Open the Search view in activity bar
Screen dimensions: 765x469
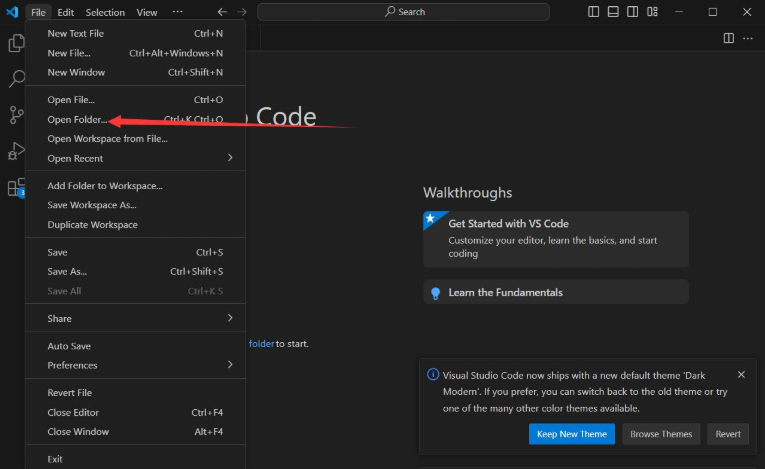16,79
